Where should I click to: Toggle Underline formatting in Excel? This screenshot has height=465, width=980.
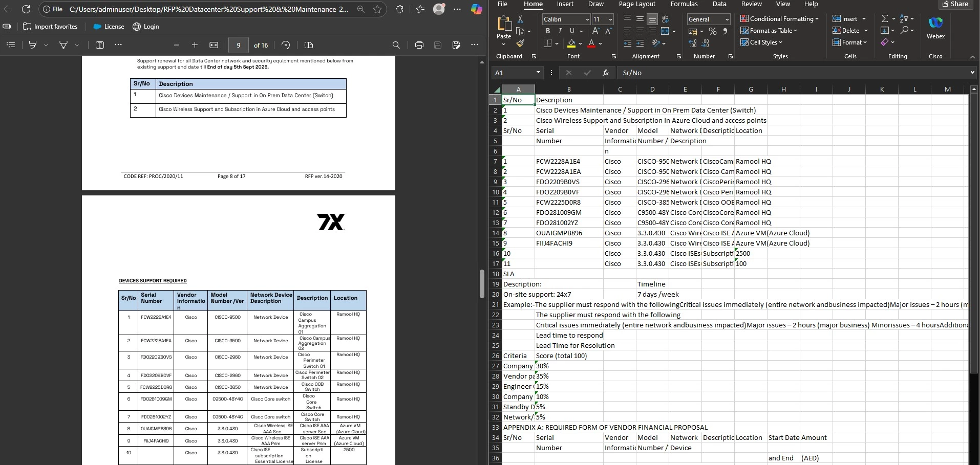[572, 31]
